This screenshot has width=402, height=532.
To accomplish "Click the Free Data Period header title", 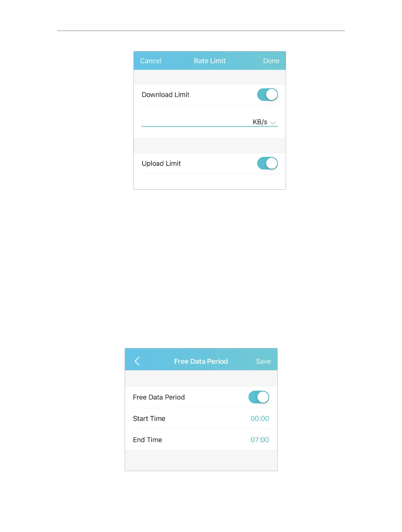I will (201, 362).
